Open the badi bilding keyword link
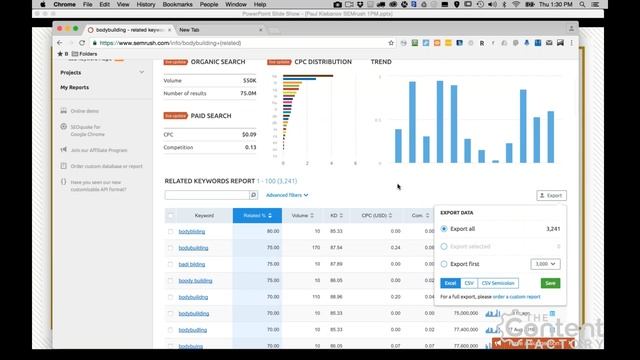Screen dimensions: 640x360 [192, 264]
